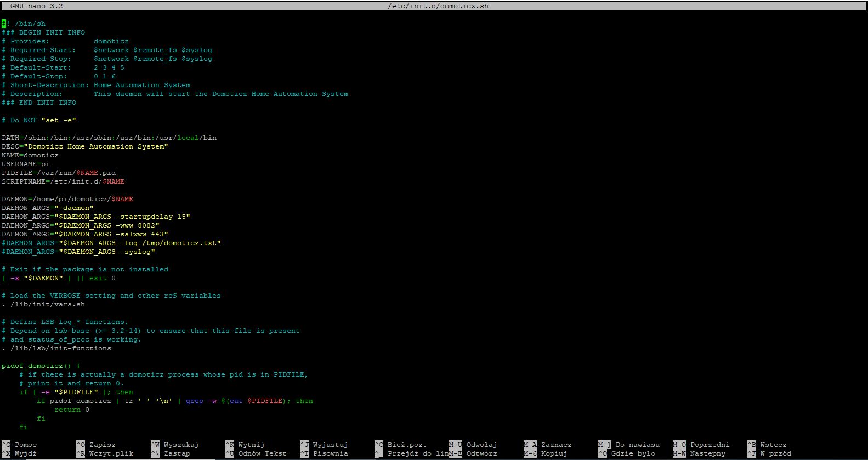Click the M-Q Poprzedni shortcut

coord(701,445)
